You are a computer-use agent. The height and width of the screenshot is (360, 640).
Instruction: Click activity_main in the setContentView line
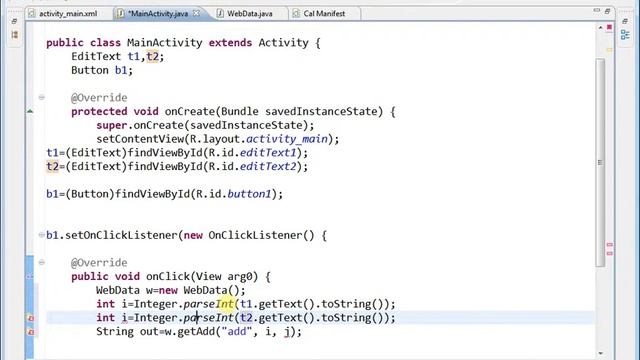(x=287, y=139)
